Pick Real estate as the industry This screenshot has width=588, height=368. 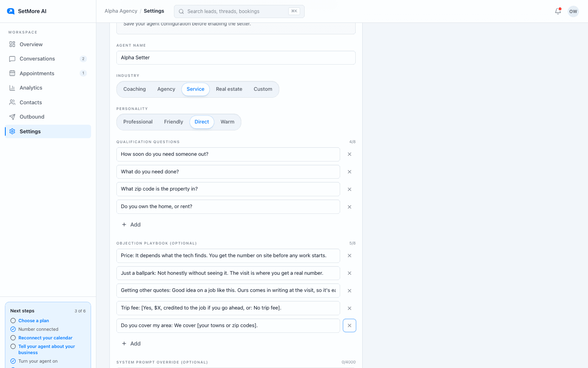click(x=229, y=89)
